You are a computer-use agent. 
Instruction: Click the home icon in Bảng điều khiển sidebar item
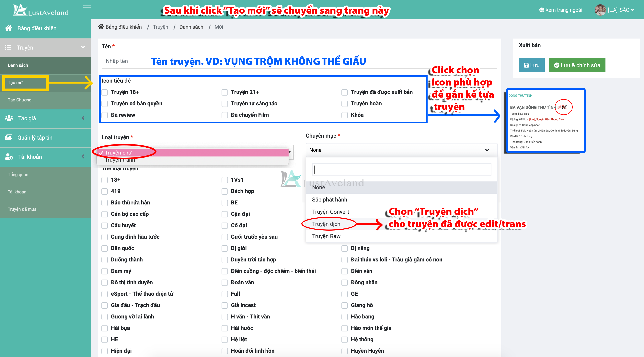(9, 28)
